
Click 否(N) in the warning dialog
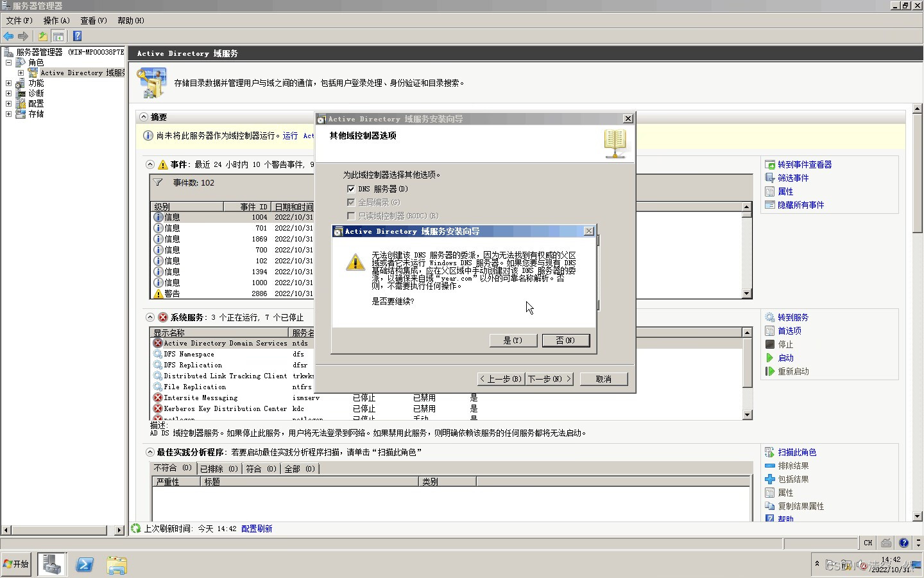click(x=565, y=340)
